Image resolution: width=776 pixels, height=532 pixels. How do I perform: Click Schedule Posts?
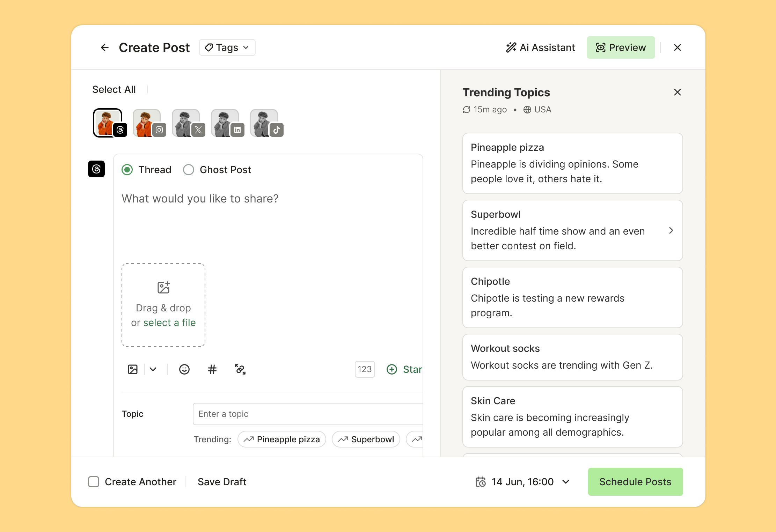[x=635, y=482]
